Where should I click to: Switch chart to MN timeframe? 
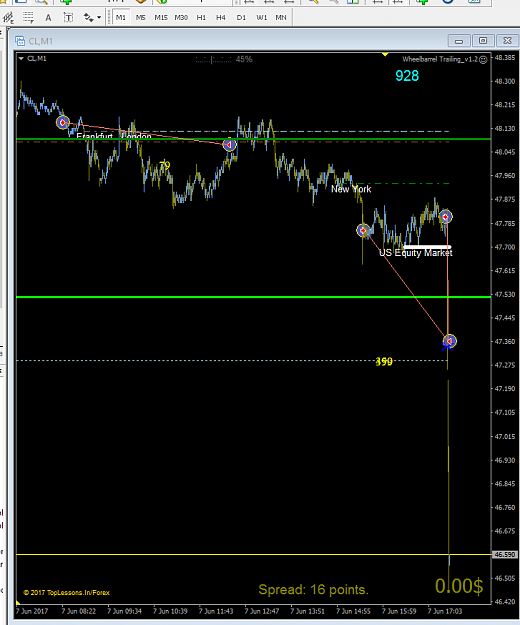281,18
